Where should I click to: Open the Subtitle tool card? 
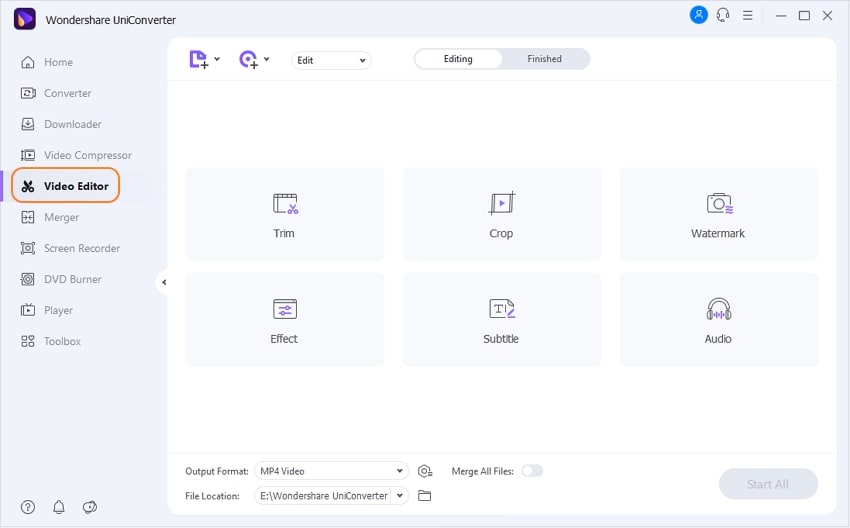click(501, 319)
